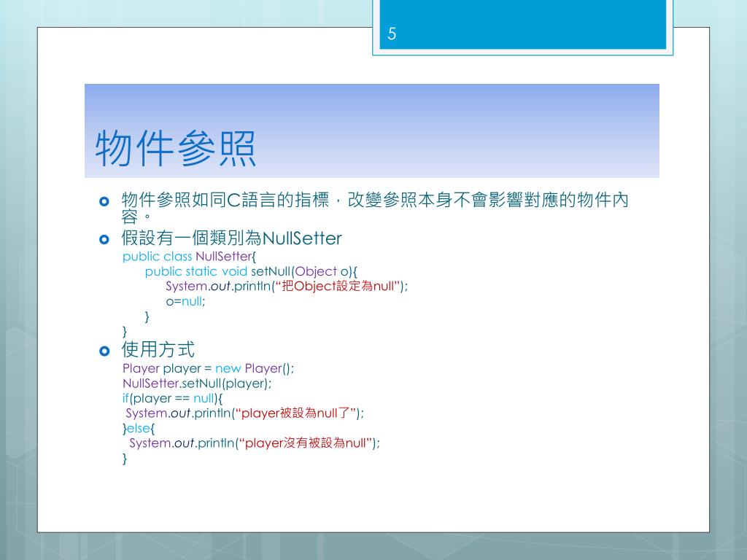This screenshot has width=747, height=560.
Task: Click the code line o=null;
Action: coord(185,301)
